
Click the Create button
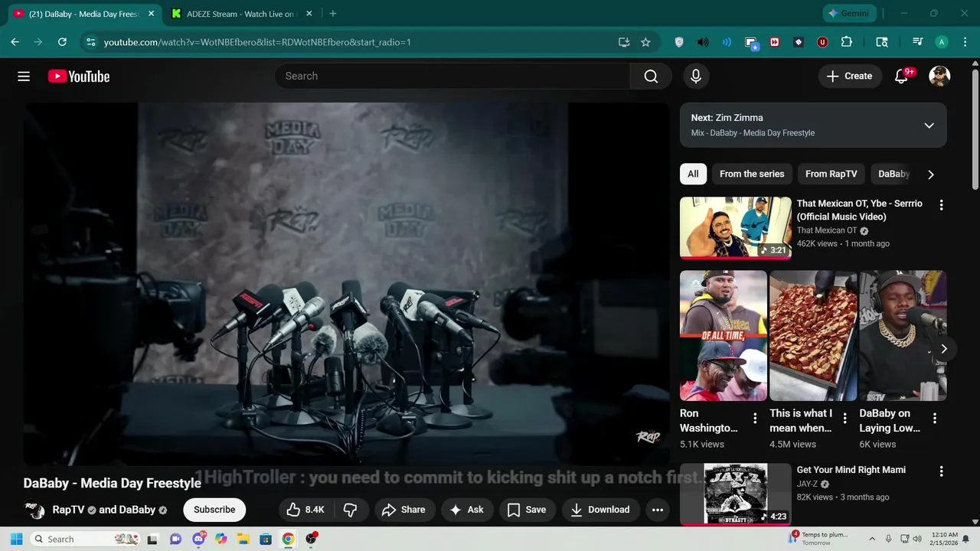(x=850, y=76)
